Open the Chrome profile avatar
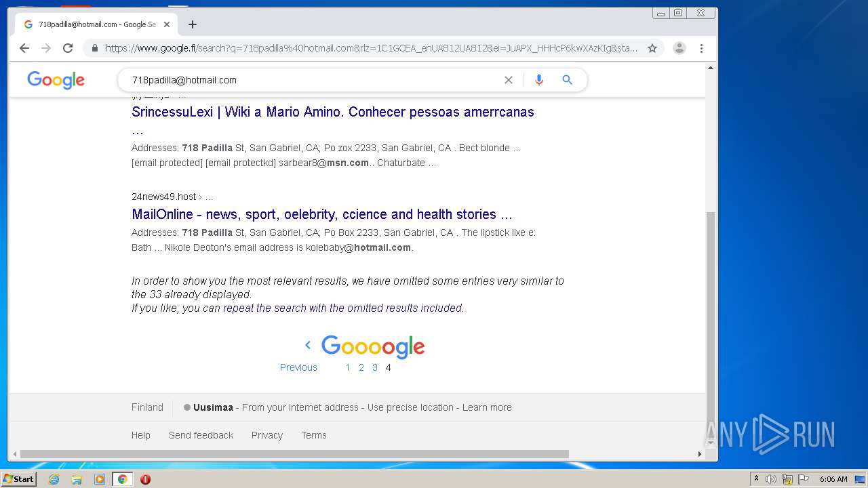 tap(679, 48)
